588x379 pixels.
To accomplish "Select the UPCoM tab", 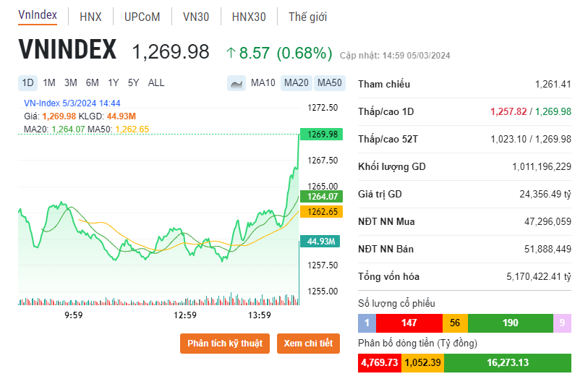I will tap(142, 17).
